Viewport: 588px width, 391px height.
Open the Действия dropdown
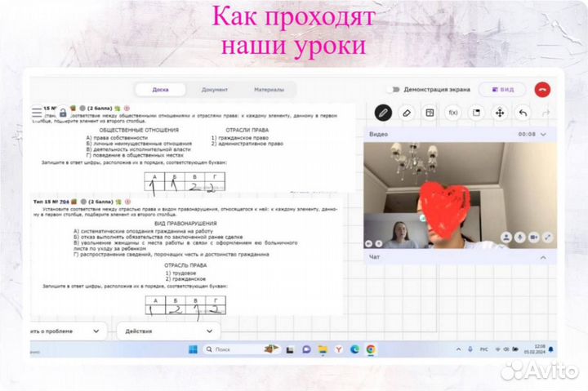[168, 331]
